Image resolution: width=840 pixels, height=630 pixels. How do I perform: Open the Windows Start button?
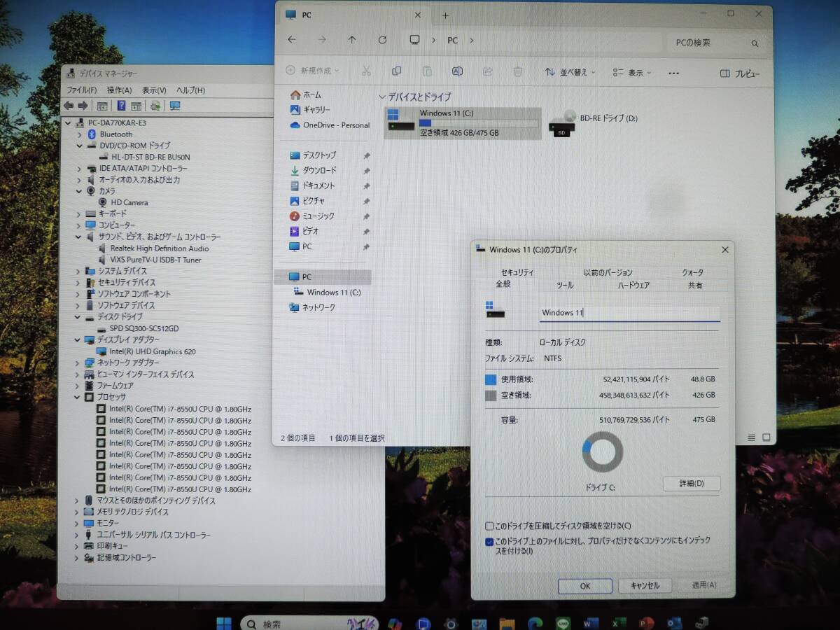225,623
